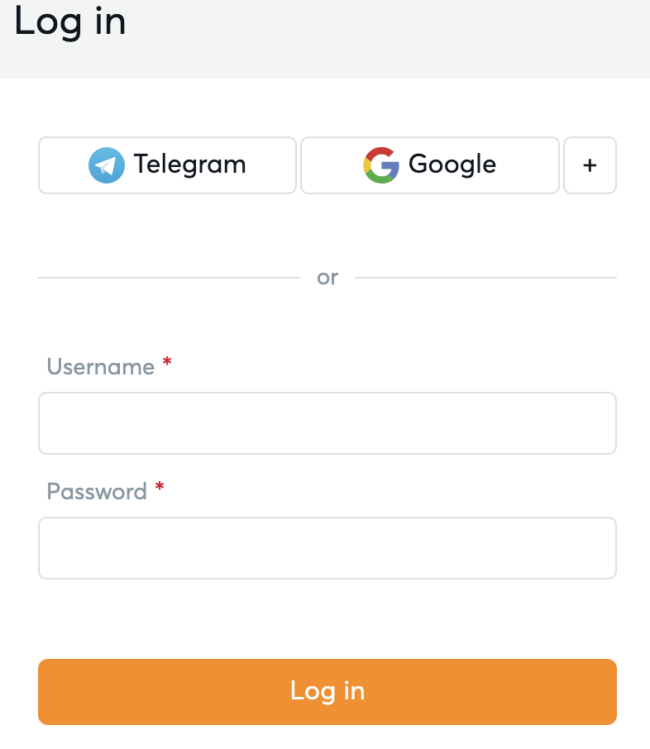
Task: Click the "Log in" page heading
Action: (70, 21)
